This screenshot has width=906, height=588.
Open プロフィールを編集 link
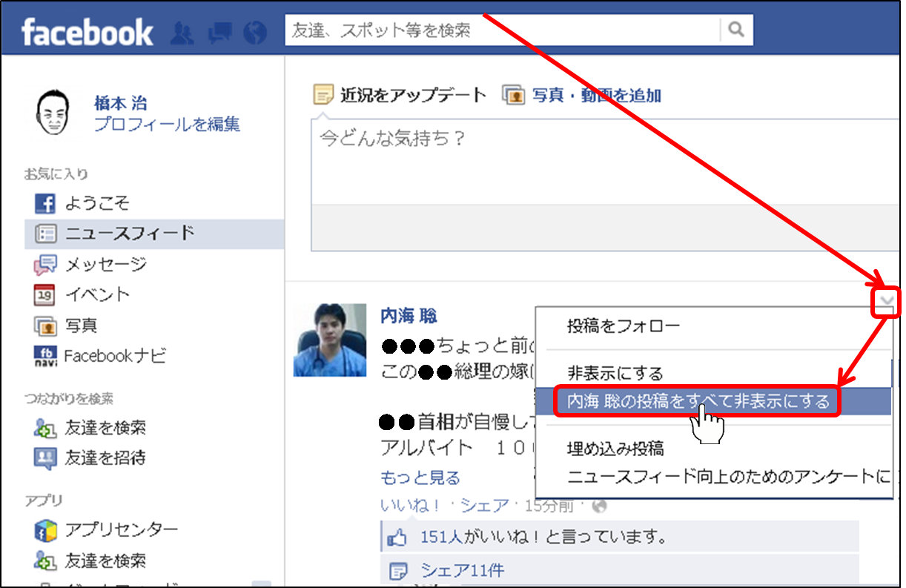pos(167,125)
